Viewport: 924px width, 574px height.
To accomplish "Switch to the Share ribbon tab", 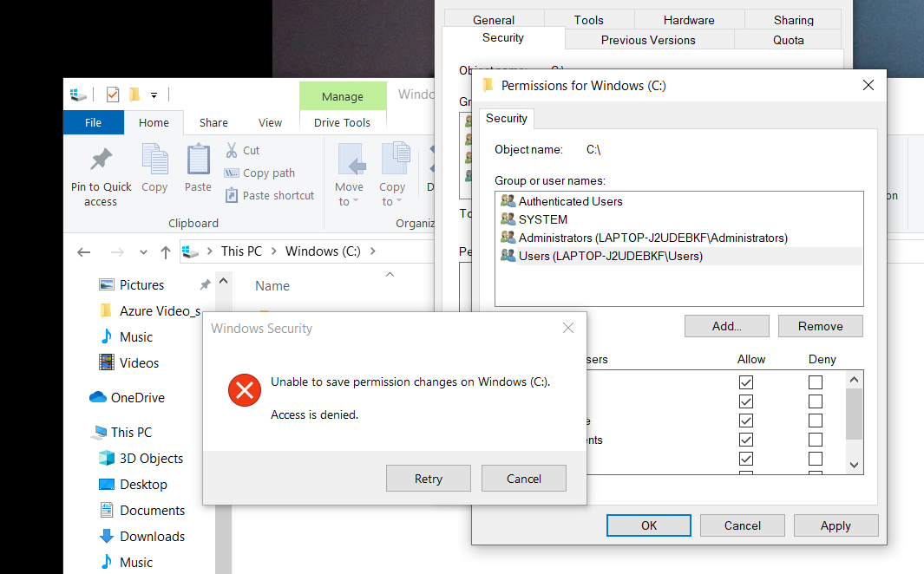I will click(213, 122).
